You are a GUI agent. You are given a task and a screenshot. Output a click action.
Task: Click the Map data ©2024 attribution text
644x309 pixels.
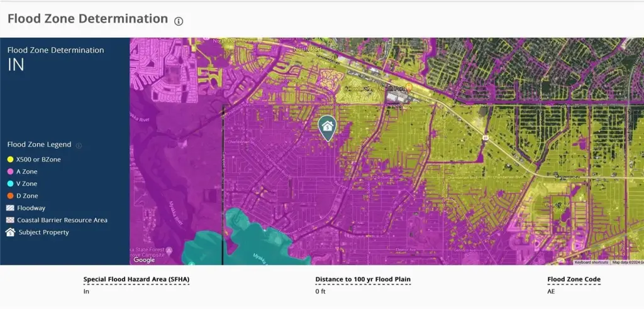(x=627, y=262)
